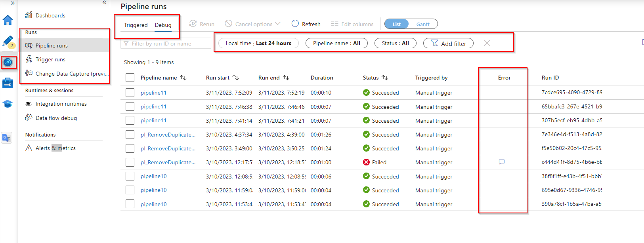Select the Monitor hub icon
The height and width of the screenshot is (243, 644).
click(x=8, y=62)
